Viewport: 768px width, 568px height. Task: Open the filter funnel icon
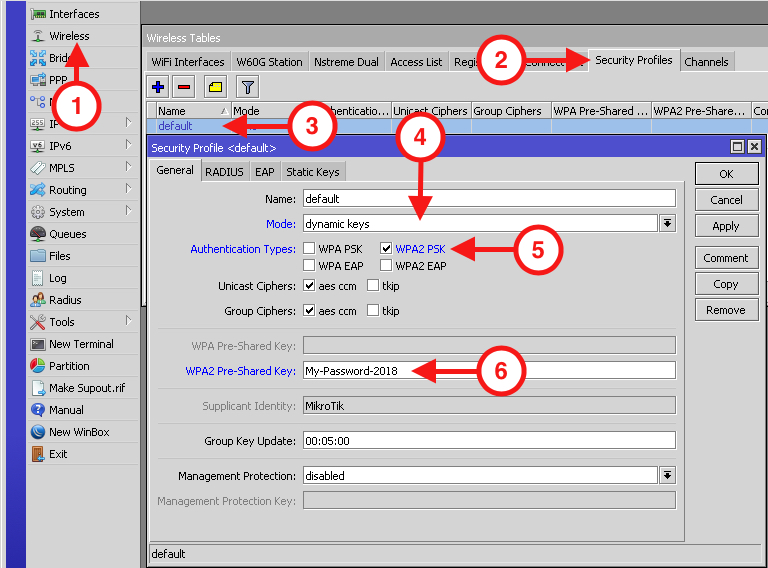[247, 87]
